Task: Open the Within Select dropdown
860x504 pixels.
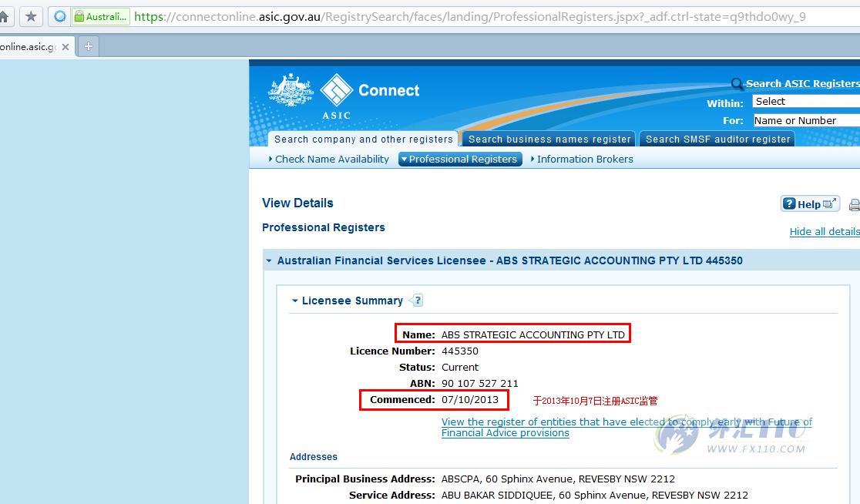Action: pos(806,102)
